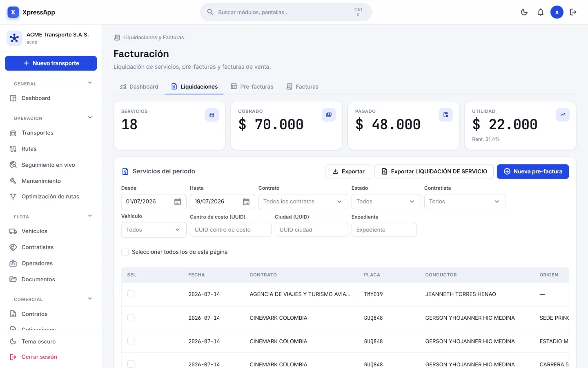Click plate TMY019 in the table

click(373, 294)
